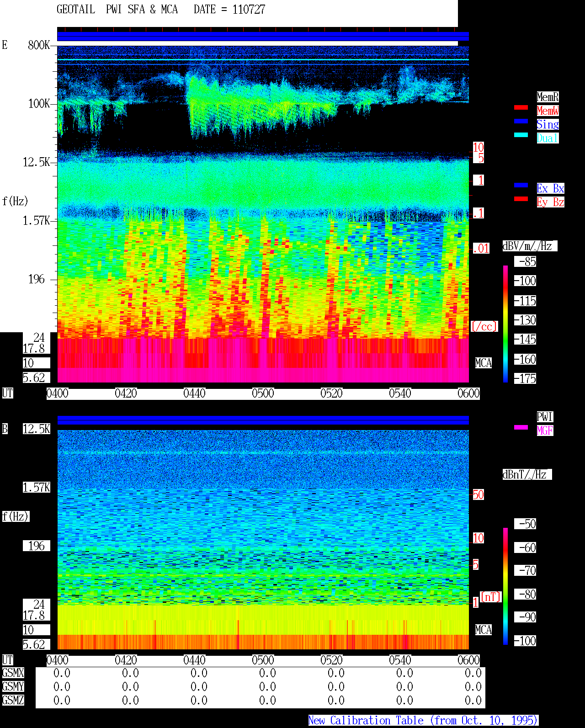585x728 pixels.
Task: Select the PWI legend label
Action: coord(545,417)
